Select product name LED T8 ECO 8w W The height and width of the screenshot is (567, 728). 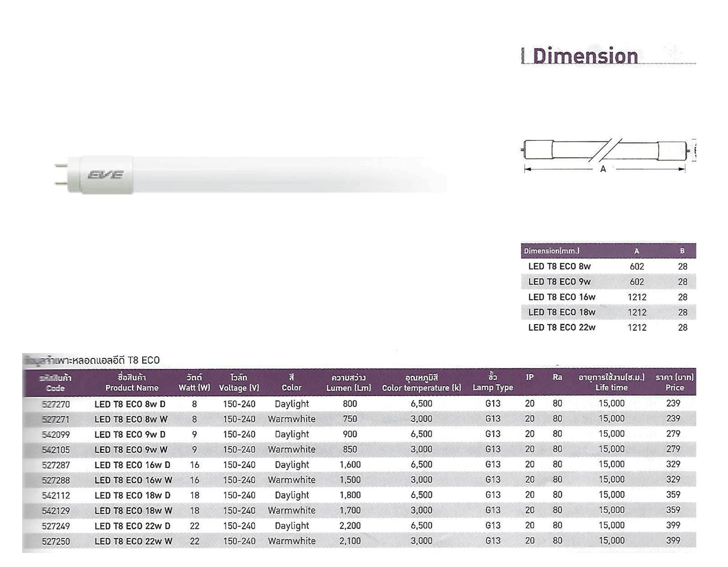[x=131, y=419]
